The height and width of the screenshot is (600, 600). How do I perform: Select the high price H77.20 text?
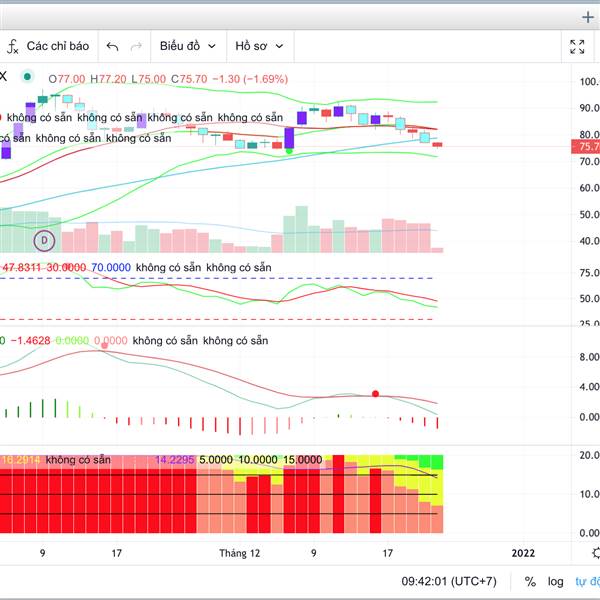click(108, 79)
